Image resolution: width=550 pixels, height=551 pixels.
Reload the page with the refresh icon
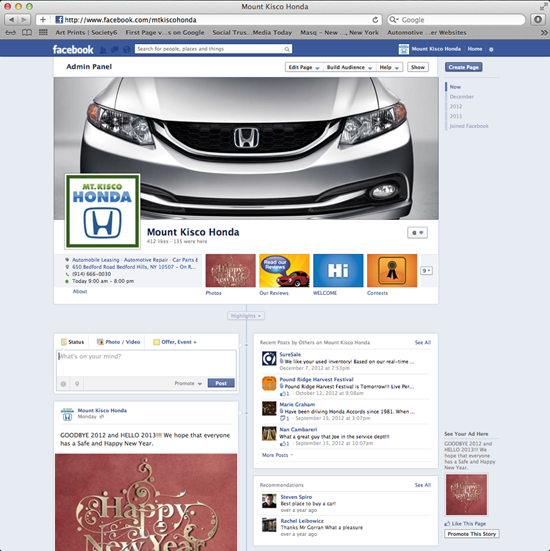coord(375,20)
